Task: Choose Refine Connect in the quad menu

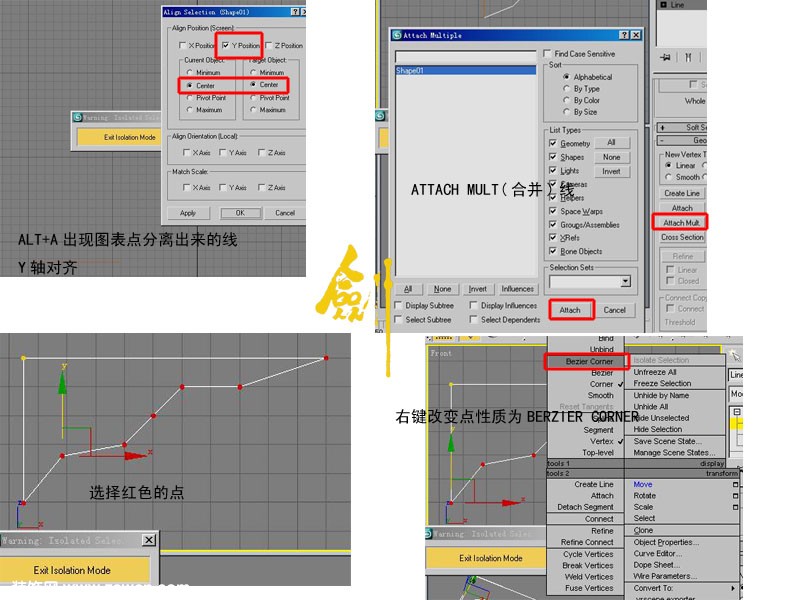Action: pyautogui.click(x=587, y=542)
